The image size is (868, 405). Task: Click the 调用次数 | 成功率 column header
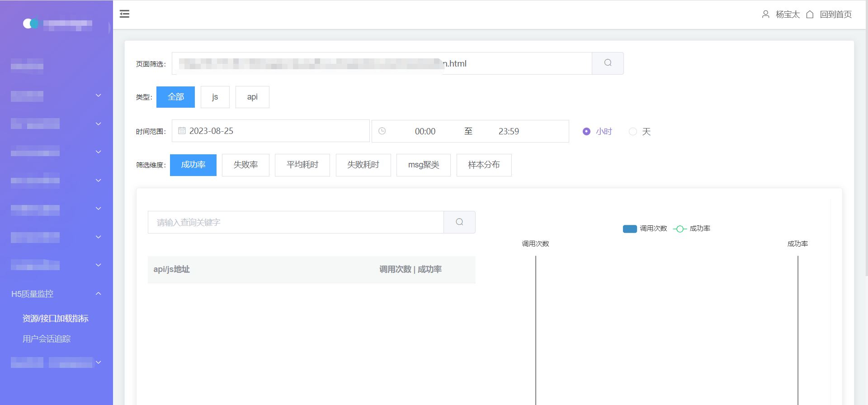pyautogui.click(x=410, y=269)
